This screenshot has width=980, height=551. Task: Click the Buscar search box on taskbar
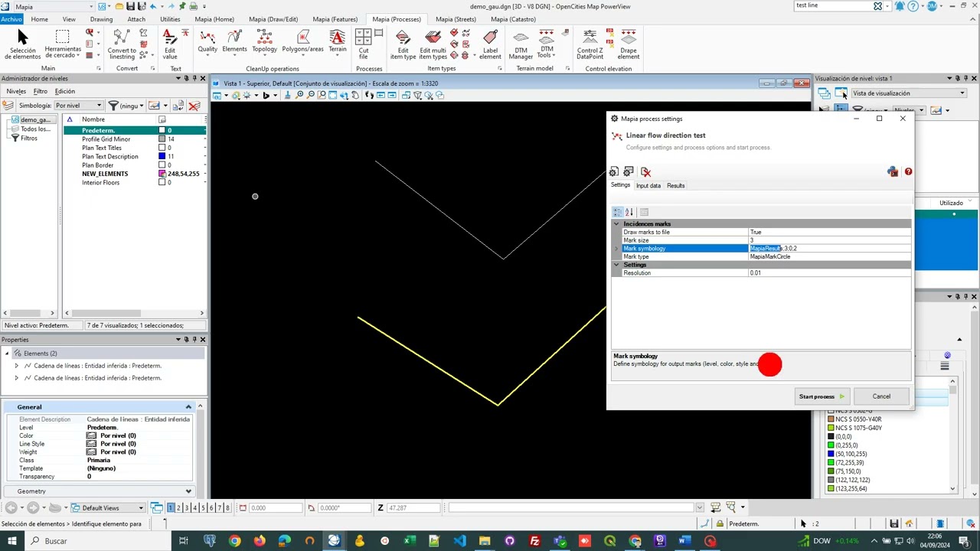click(100, 541)
